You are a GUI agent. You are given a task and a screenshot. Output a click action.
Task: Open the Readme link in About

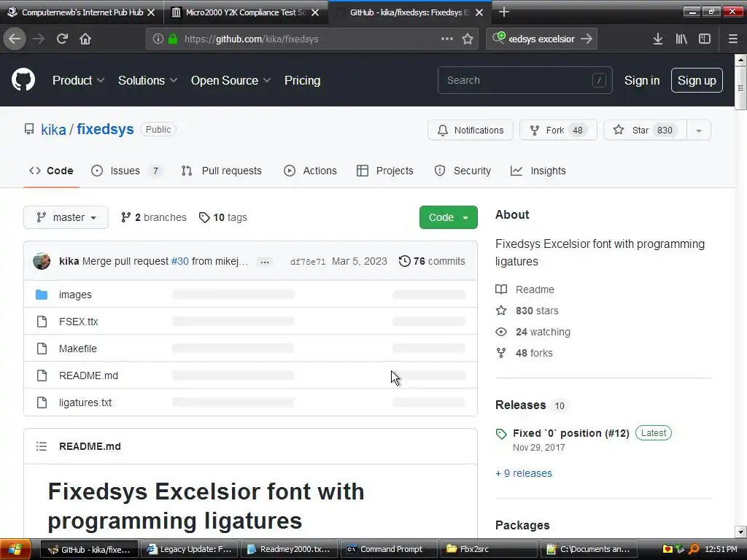pos(535,289)
